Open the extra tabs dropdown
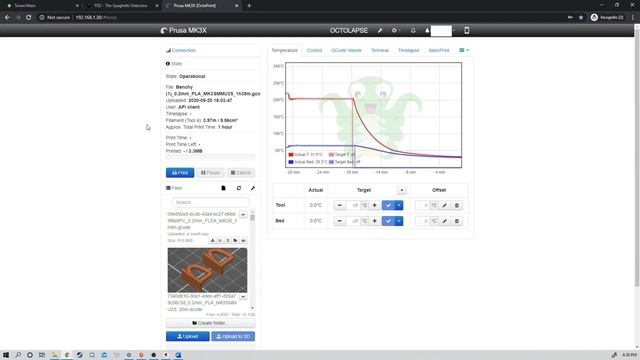 [x=464, y=50]
